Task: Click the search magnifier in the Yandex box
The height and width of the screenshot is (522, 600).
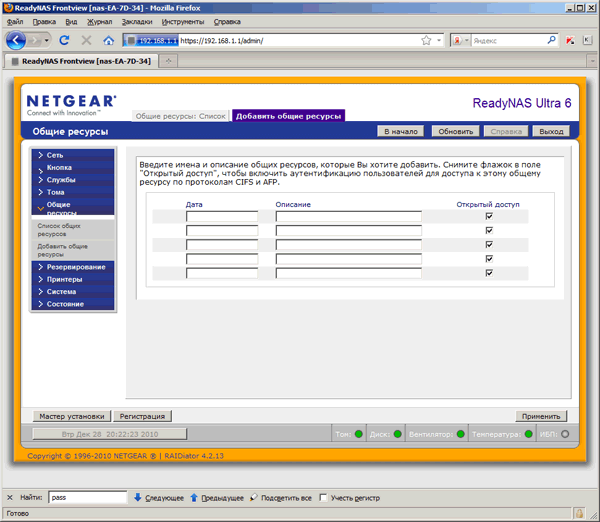Action: [x=551, y=41]
